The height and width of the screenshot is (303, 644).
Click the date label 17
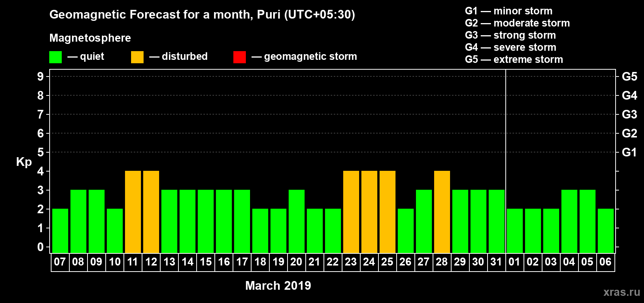point(242,262)
